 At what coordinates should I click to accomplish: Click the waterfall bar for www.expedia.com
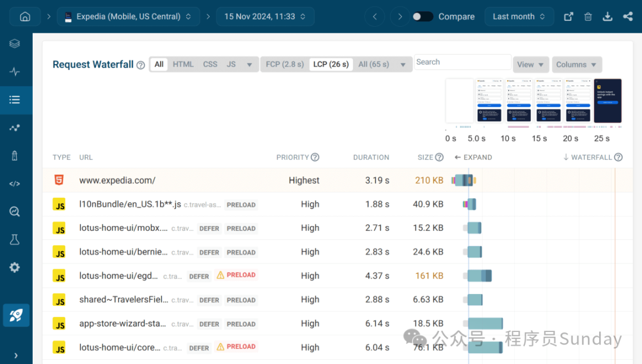click(x=464, y=180)
